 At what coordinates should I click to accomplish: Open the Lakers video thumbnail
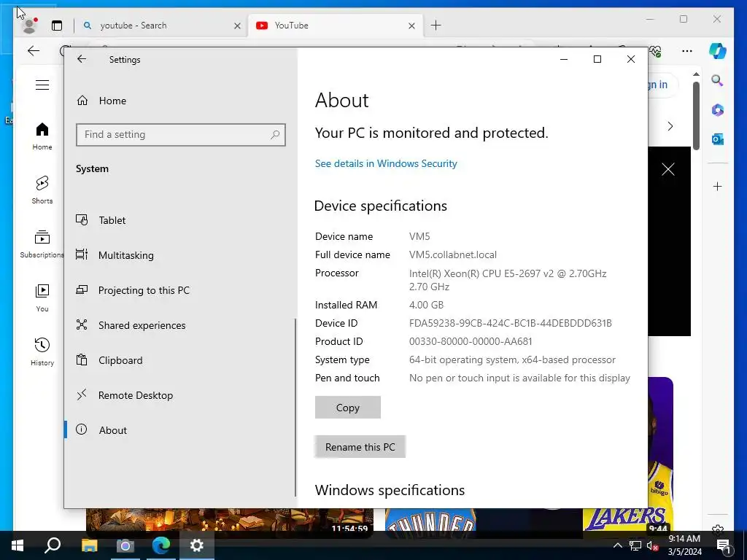(627, 519)
